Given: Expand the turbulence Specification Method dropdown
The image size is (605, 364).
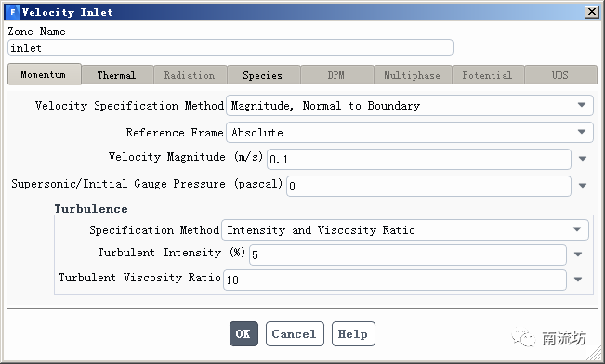Looking at the screenshot, I should [405, 229].
